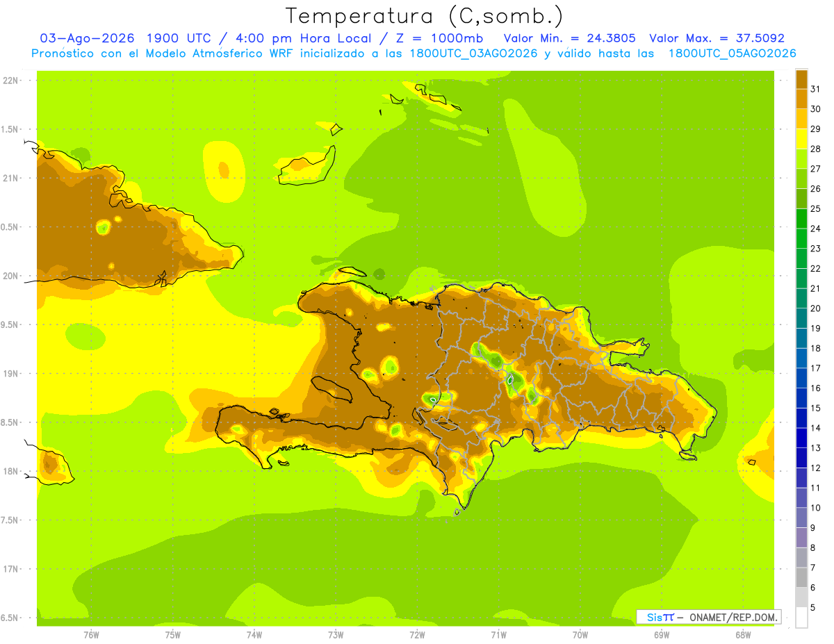Click the legend scale value "15"
This screenshot has height=644, width=834.
click(x=816, y=408)
